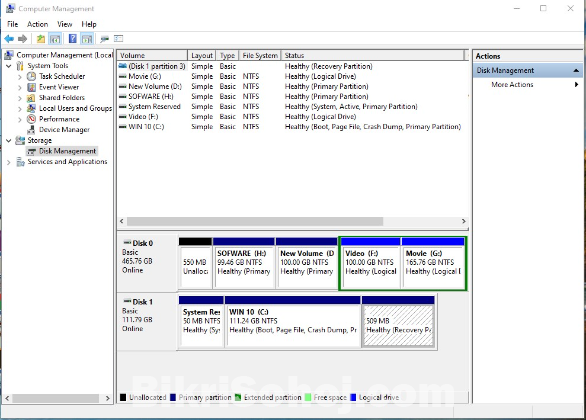Image resolution: width=586 pixels, height=420 pixels.
Task: Click the Services and Applications icon
Action: pyautogui.click(x=20, y=162)
